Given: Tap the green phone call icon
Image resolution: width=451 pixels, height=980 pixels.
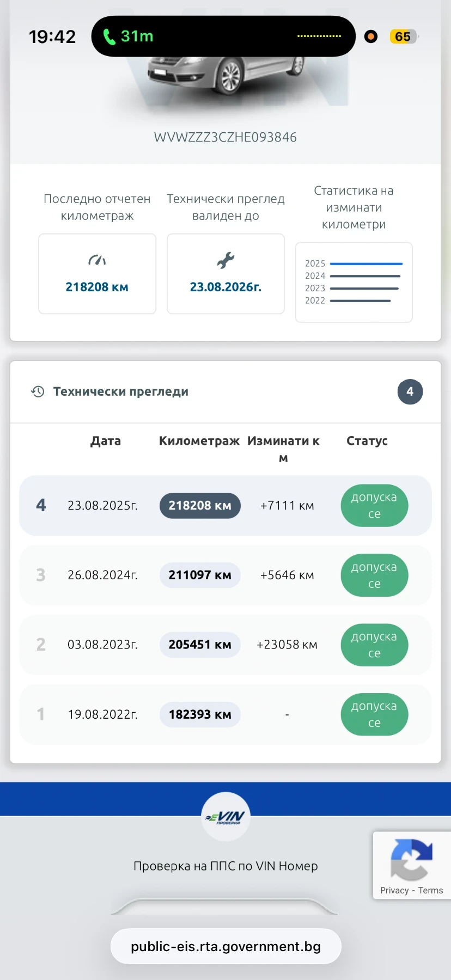Looking at the screenshot, I should click(x=109, y=36).
